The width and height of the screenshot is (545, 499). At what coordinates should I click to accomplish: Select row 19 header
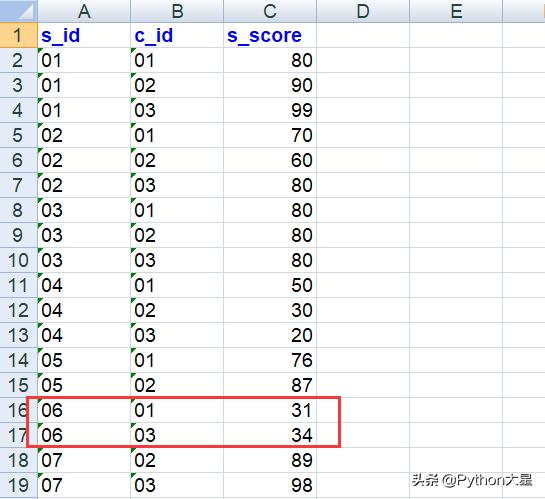click(x=18, y=485)
